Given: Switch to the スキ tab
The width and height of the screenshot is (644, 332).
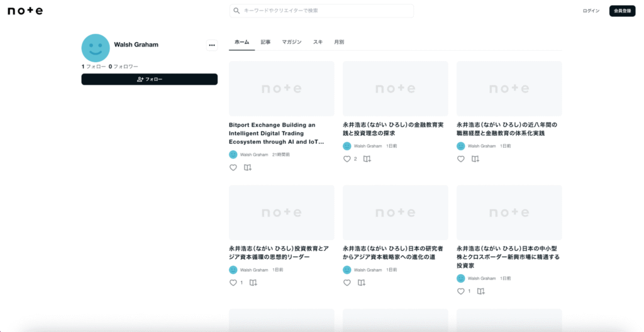Looking at the screenshot, I should pos(318,42).
